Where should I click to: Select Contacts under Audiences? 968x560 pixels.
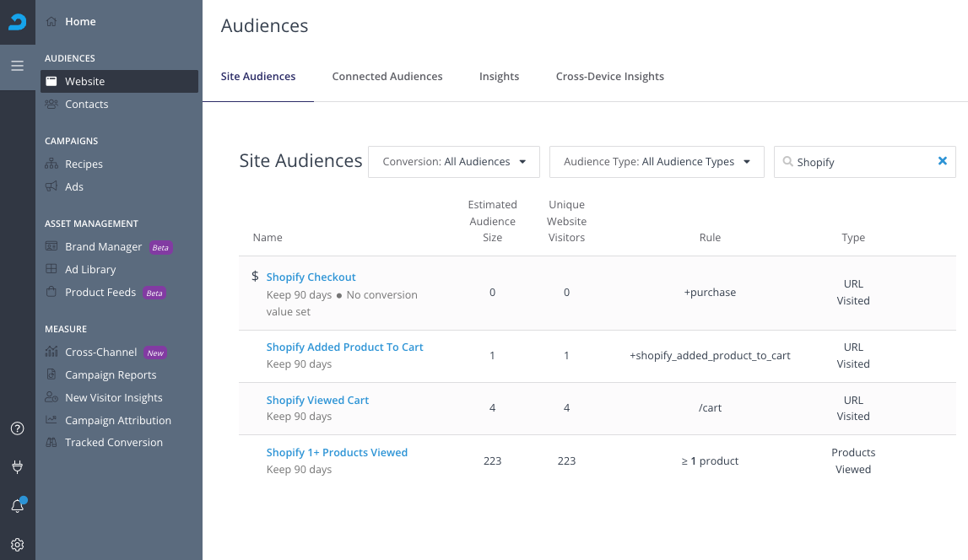point(86,105)
